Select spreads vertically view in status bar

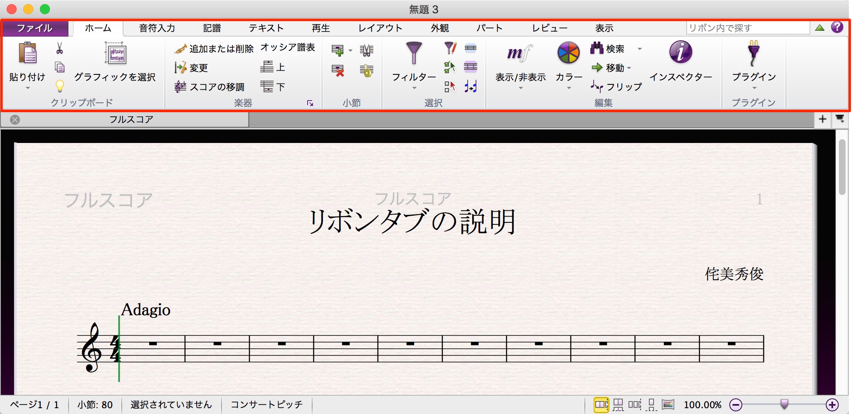pyautogui.click(x=618, y=404)
